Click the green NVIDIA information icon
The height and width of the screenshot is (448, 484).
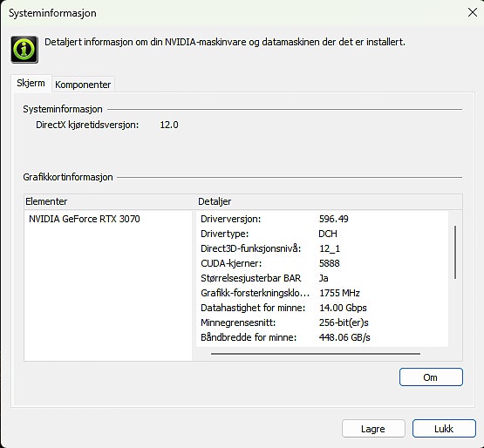24,50
